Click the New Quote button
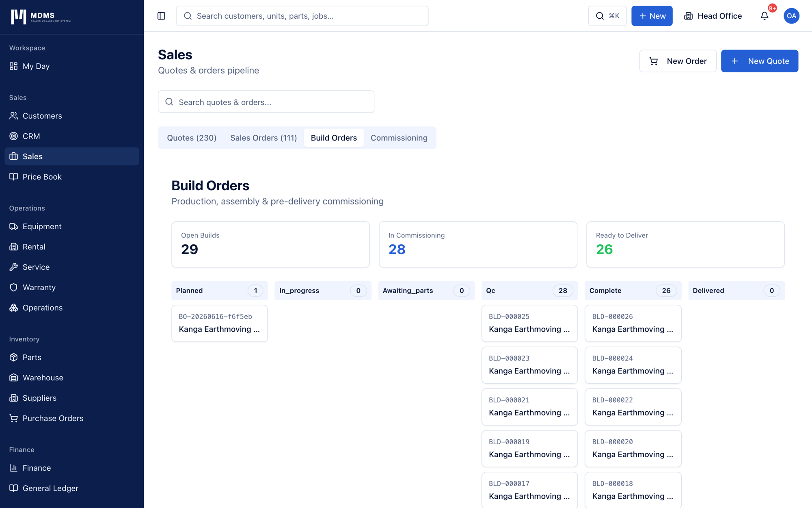The image size is (812, 508). pos(759,61)
